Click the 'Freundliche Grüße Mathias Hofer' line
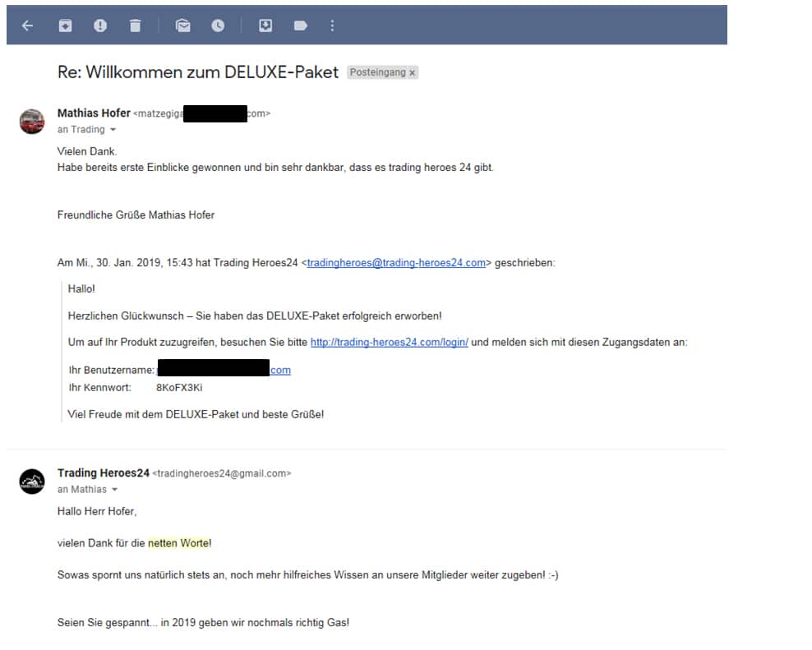The height and width of the screenshot is (650, 812). pyautogui.click(x=136, y=215)
